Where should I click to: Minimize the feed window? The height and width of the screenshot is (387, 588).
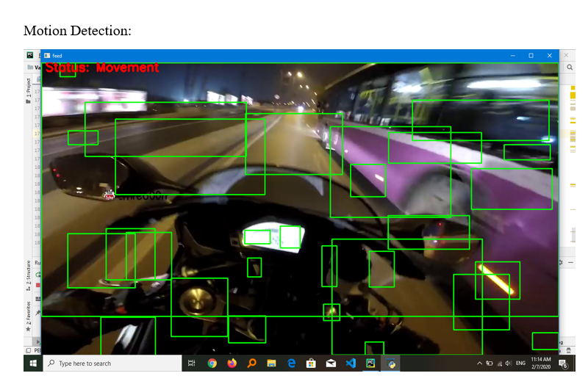click(512, 56)
